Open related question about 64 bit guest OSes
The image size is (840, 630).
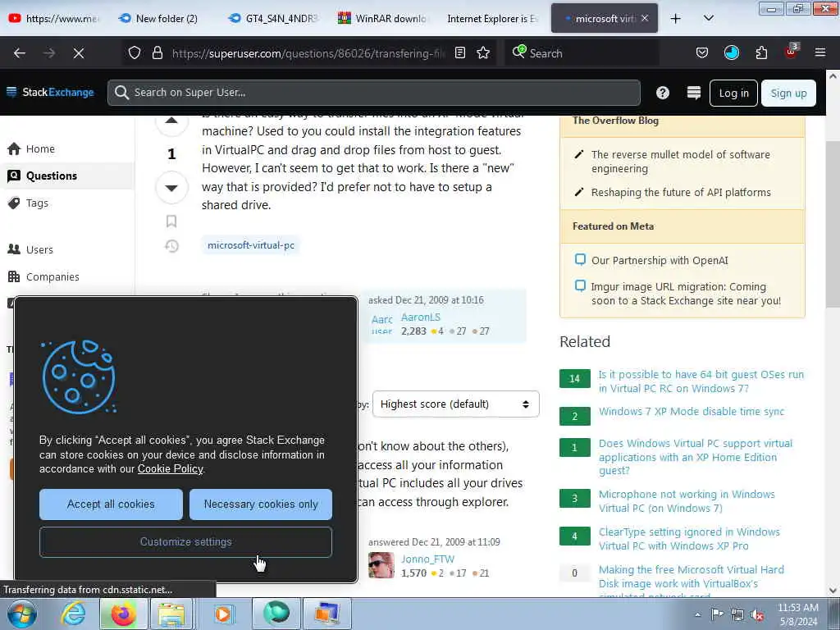coord(701,381)
